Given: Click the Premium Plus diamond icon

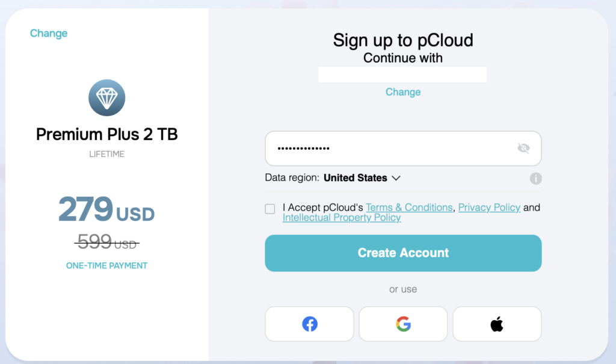Looking at the screenshot, I should [106, 97].
